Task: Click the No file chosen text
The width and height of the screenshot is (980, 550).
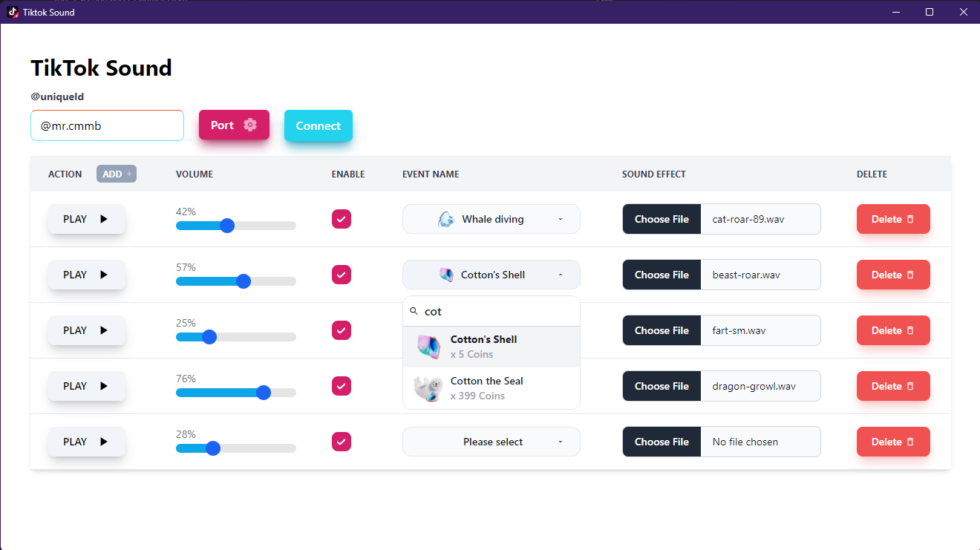Action: pos(745,442)
